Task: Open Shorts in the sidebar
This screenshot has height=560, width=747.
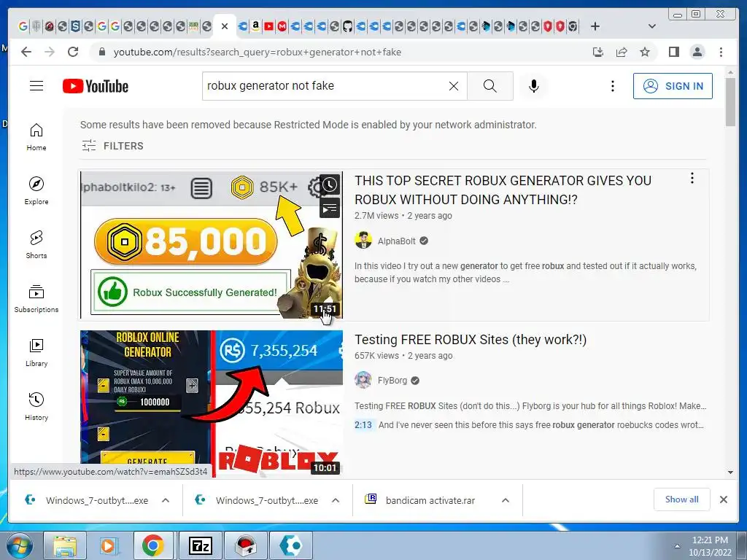Action: point(36,245)
